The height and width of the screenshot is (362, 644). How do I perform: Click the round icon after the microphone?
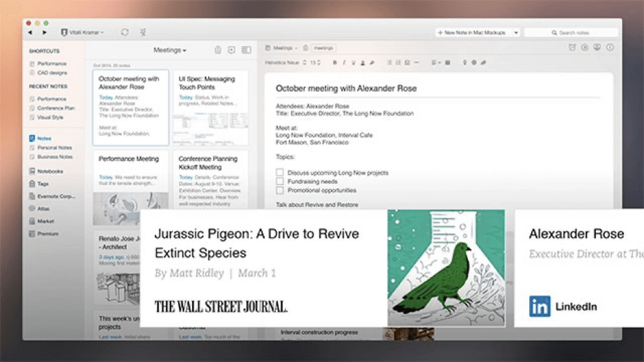click(474, 63)
